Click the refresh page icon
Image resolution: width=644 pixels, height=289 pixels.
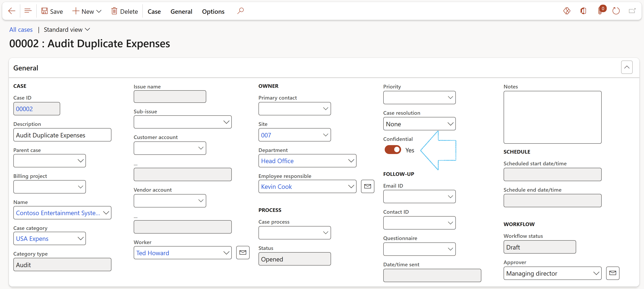click(x=616, y=11)
